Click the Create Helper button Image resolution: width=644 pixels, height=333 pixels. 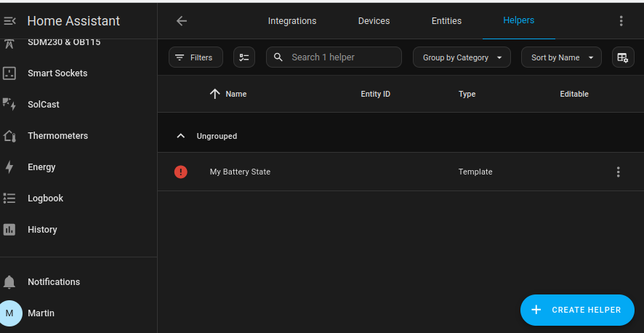577,310
